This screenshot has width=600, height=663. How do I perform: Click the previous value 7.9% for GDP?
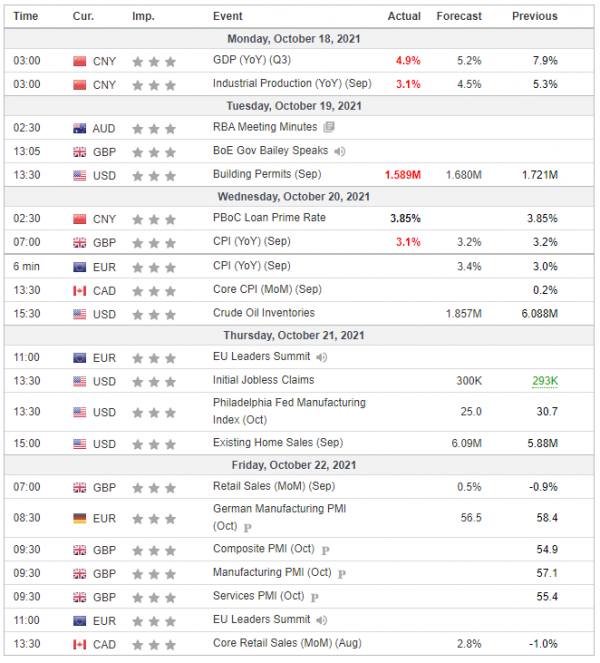pyautogui.click(x=545, y=61)
